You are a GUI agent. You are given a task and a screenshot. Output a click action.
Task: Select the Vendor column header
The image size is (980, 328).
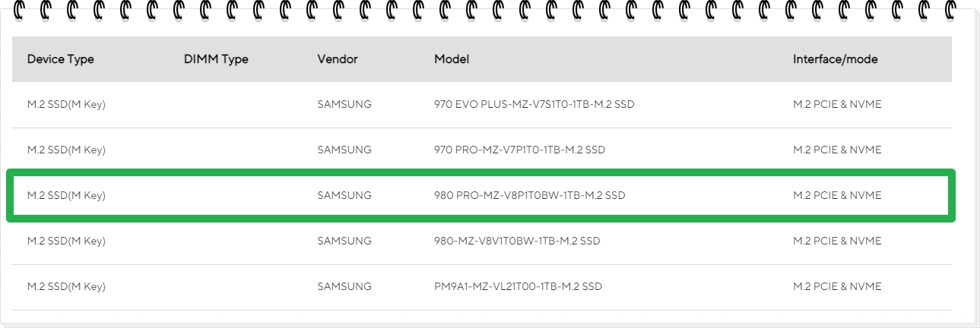click(338, 59)
